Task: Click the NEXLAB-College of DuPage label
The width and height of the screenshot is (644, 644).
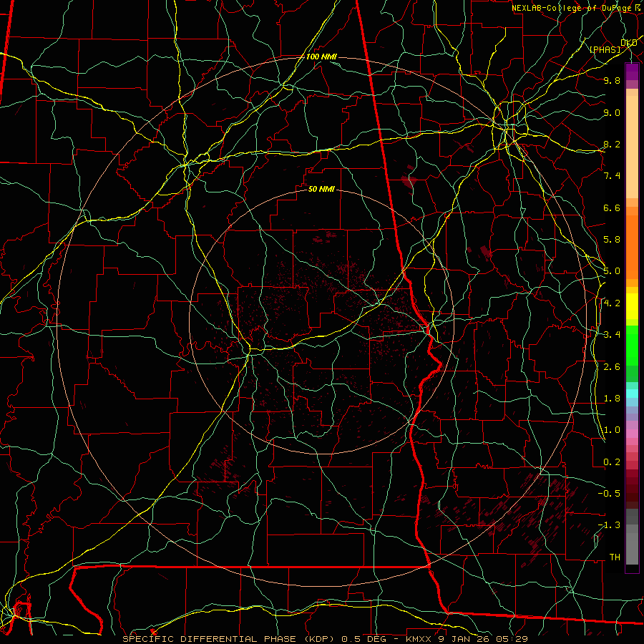Action: pyautogui.click(x=571, y=8)
